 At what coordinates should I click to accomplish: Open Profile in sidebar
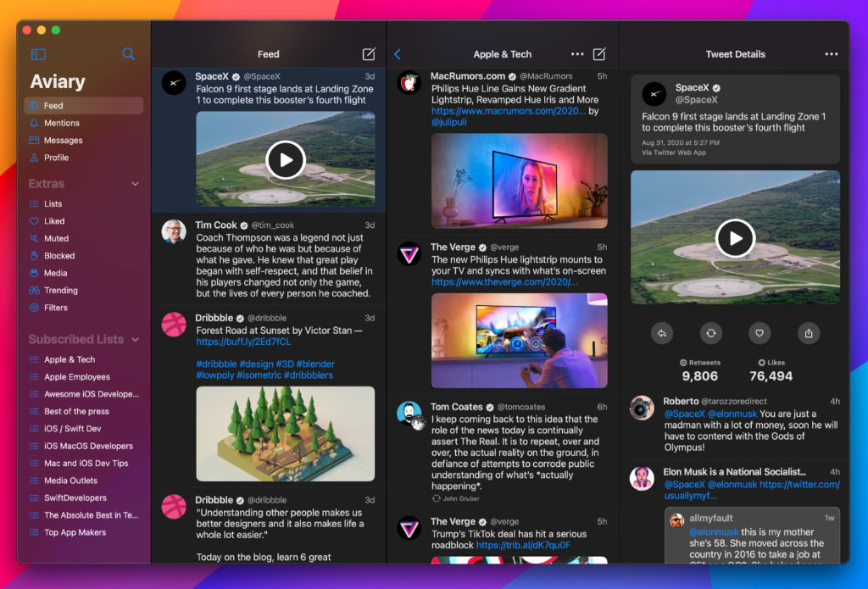(x=84, y=158)
